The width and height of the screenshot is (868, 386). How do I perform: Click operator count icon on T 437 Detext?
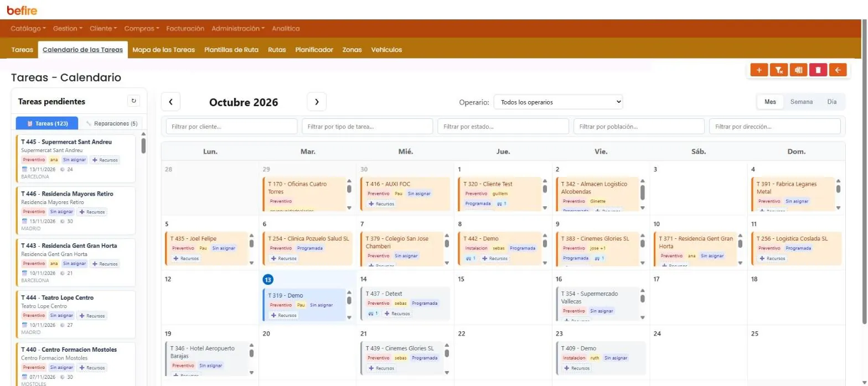[373, 314]
